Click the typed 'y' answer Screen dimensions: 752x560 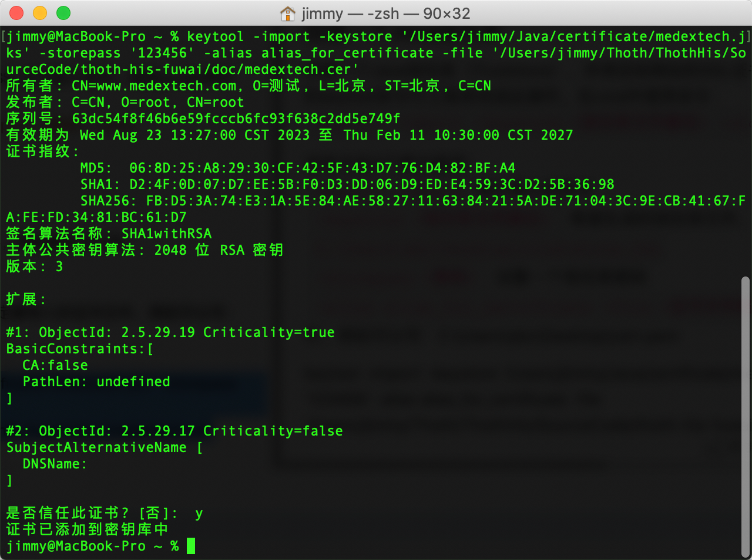(199, 514)
